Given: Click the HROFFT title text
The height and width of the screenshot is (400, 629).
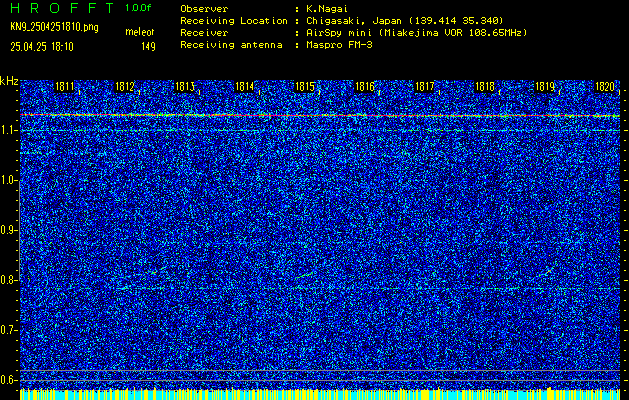Looking at the screenshot, I should coord(62,8).
